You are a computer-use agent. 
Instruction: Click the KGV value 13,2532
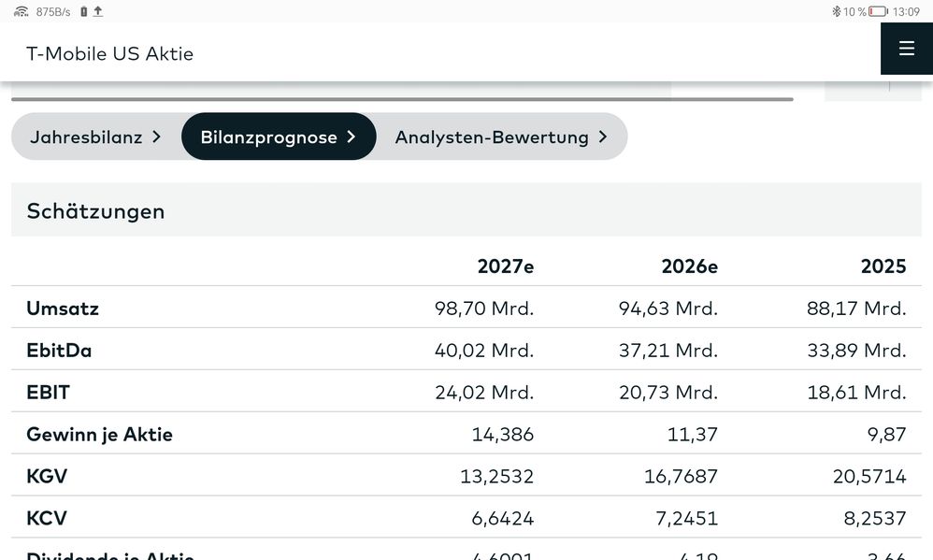click(x=496, y=476)
